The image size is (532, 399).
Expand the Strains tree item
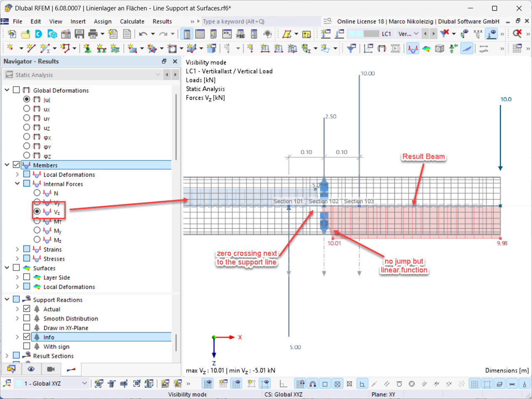(17, 249)
